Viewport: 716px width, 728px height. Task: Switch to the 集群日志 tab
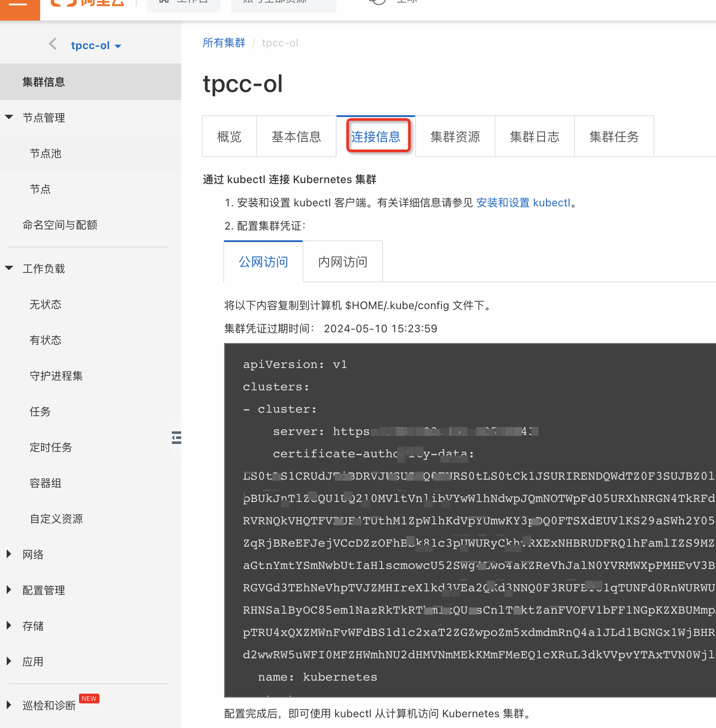tap(535, 137)
